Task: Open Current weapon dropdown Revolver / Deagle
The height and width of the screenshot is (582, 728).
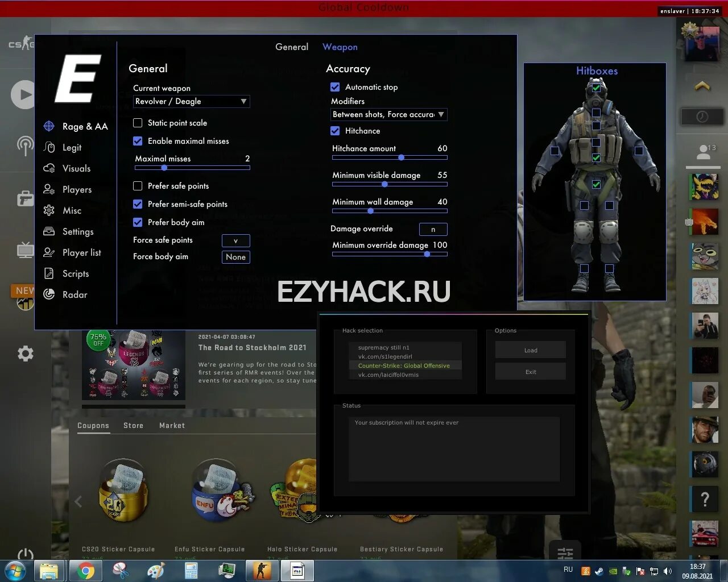Action: tap(192, 101)
